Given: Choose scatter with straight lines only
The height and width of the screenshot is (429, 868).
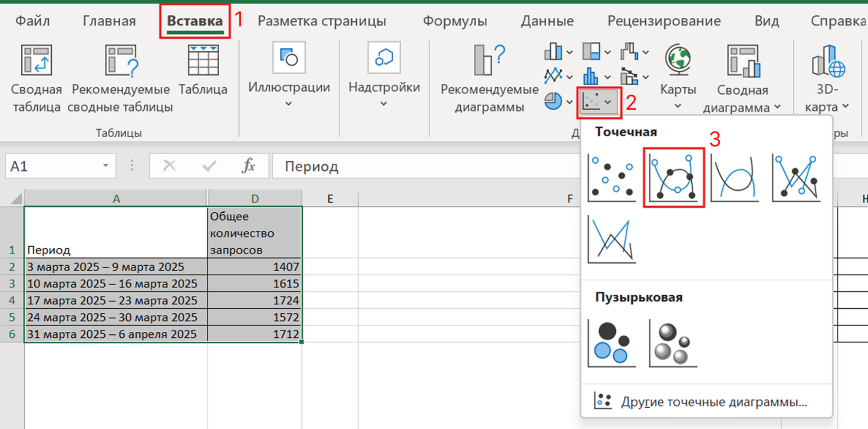Looking at the screenshot, I should click(x=611, y=240).
